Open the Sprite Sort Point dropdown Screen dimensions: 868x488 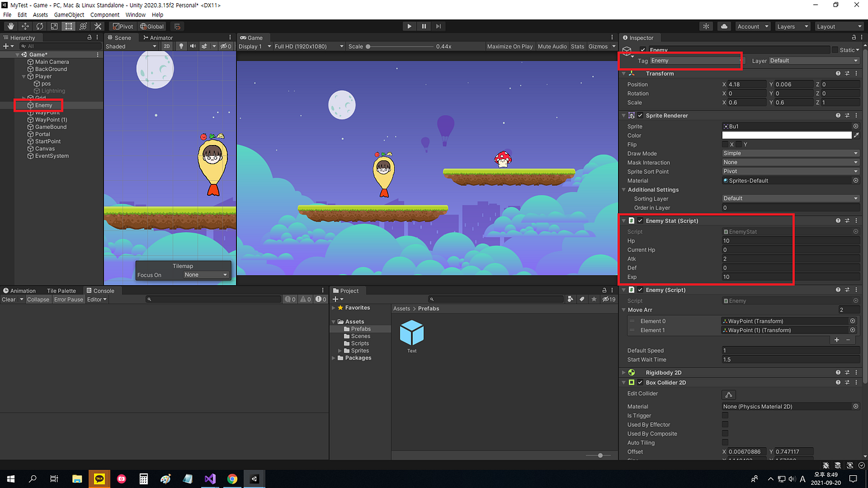point(791,171)
